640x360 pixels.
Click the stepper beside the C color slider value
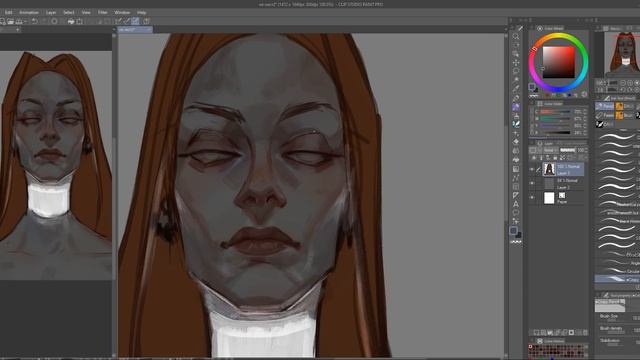(x=585, y=111)
